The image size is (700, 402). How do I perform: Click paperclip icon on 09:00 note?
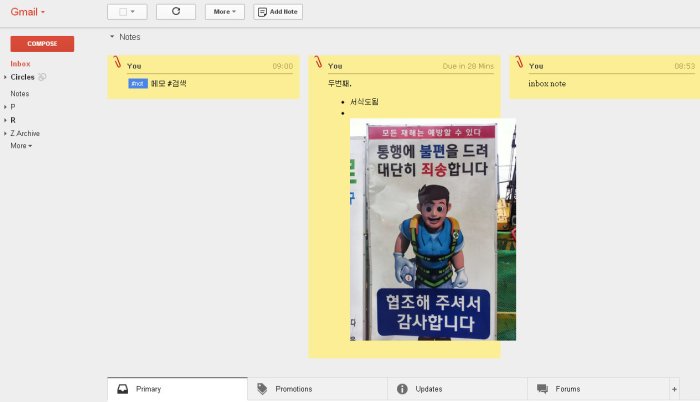click(117, 62)
